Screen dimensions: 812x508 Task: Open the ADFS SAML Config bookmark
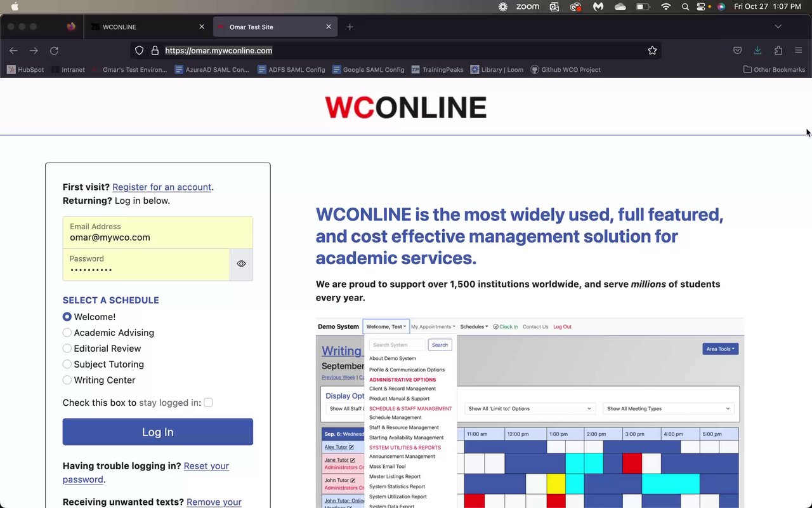tap(291, 70)
